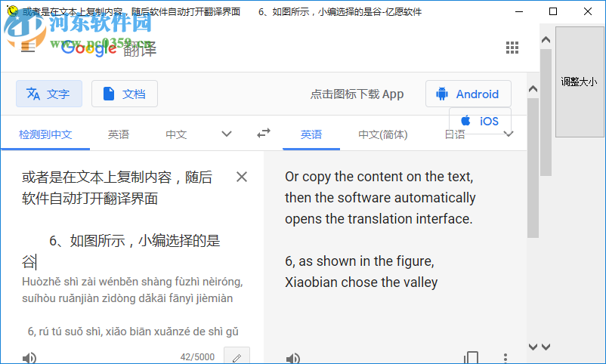Image resolution: width=606 pixels, height=364 pixels.
Task: Click the Google 翻译 logo
Action: point(109,48)
